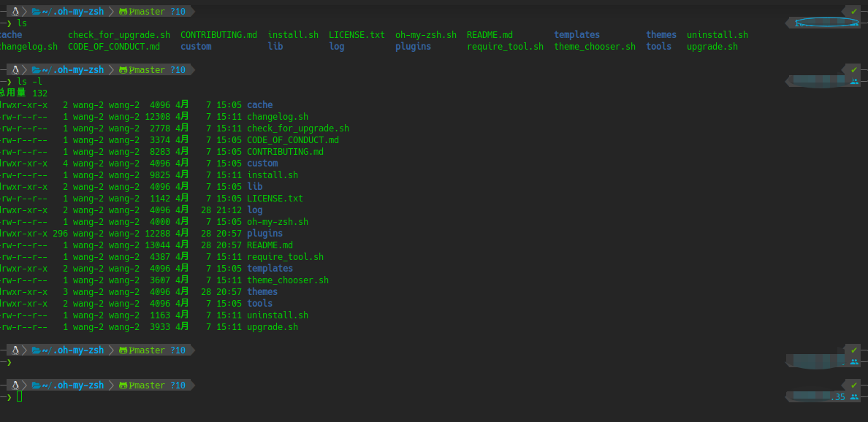Click the GitHub cat icon in the prompt above plain 'ls'
This screenshot has width=868, height=422.
pos(123,11)
